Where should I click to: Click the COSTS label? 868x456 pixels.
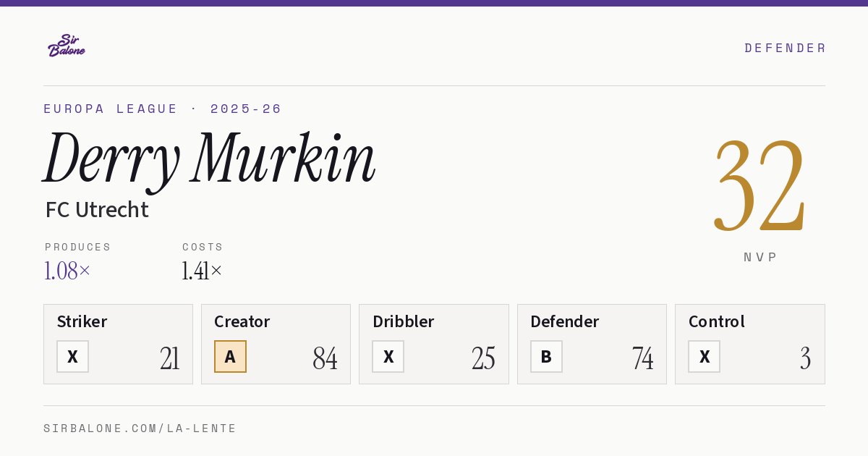click(x=203, y=247)
